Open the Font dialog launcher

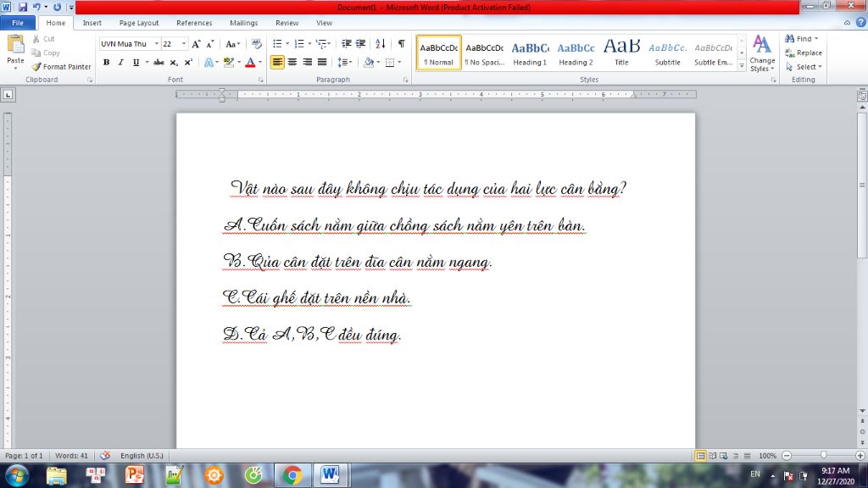coord(261,80)
